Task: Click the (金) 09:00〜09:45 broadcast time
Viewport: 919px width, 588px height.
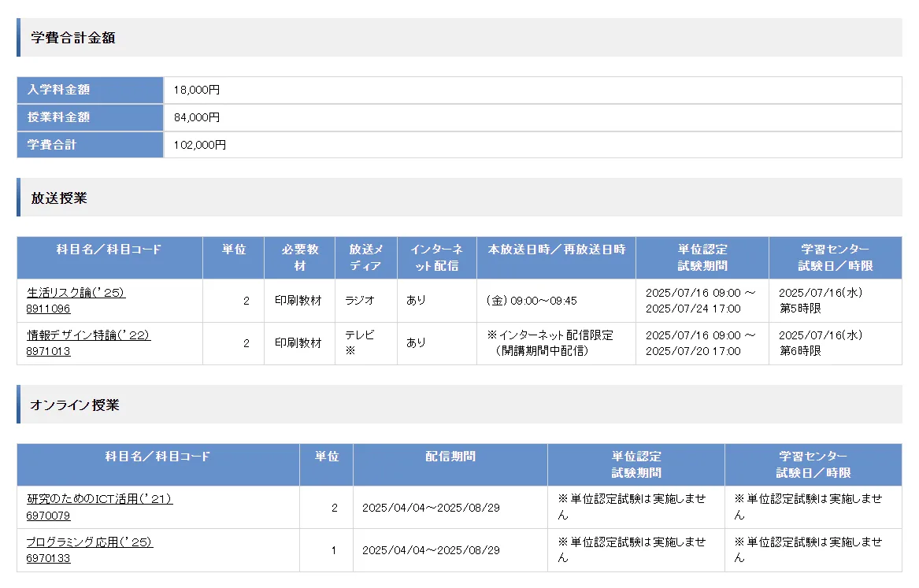Action: pos(532,301)
